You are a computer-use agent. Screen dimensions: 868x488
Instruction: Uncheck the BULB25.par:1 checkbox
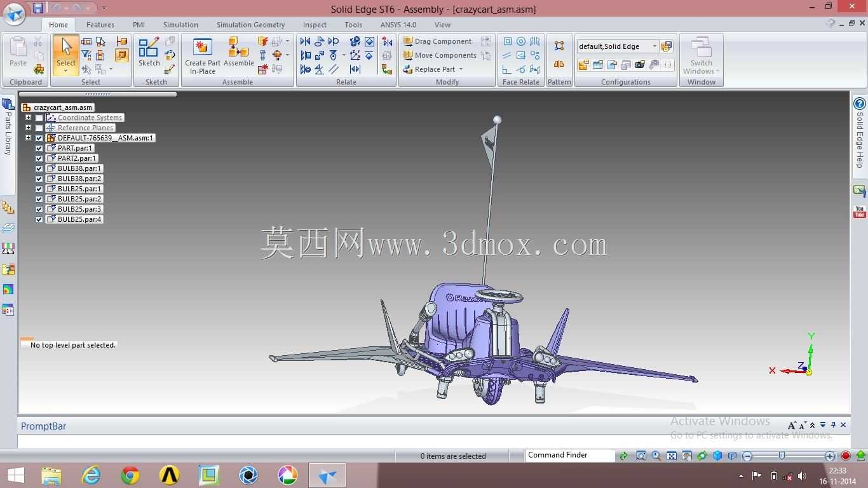click(x=39, y=189)
